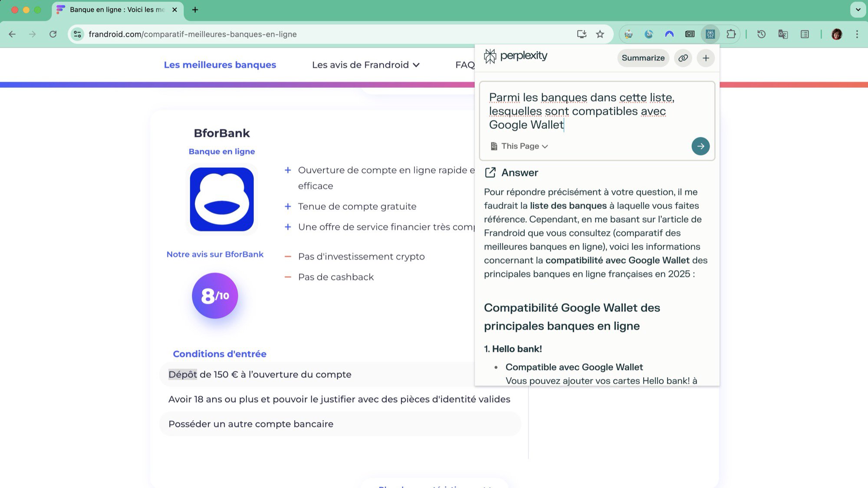Viewport: 868px width, 488px height.
Task: Open the Google Translate extension icon
Action: tap(783, 34)
